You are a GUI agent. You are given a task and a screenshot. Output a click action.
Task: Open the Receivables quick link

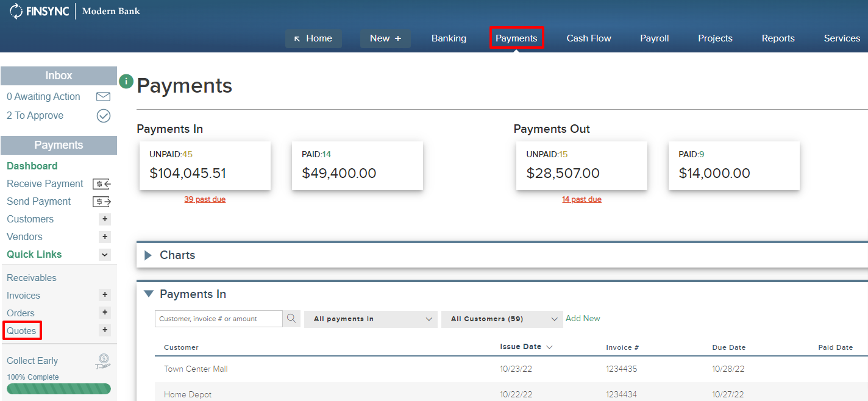(x=32, y=278)
